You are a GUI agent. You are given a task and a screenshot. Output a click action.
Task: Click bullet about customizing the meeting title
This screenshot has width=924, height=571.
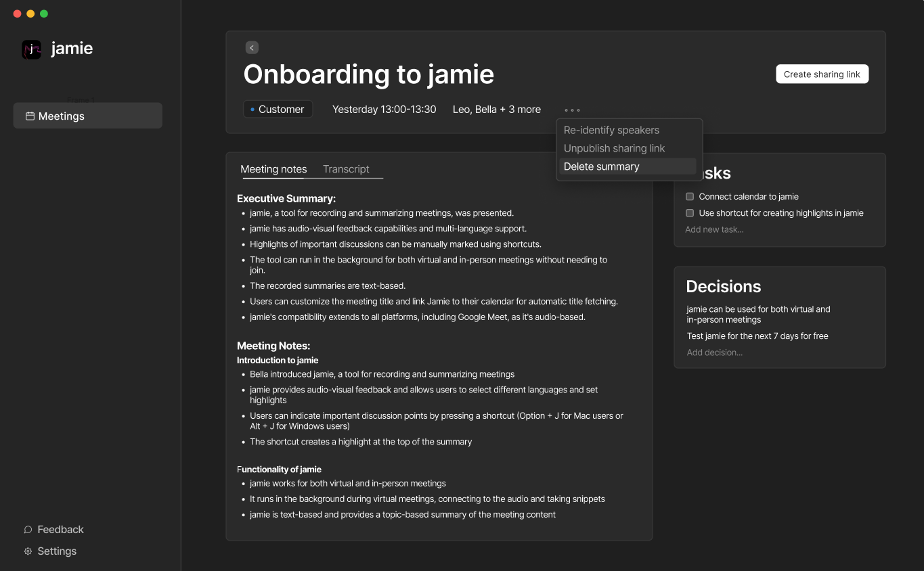coord(434,302)
